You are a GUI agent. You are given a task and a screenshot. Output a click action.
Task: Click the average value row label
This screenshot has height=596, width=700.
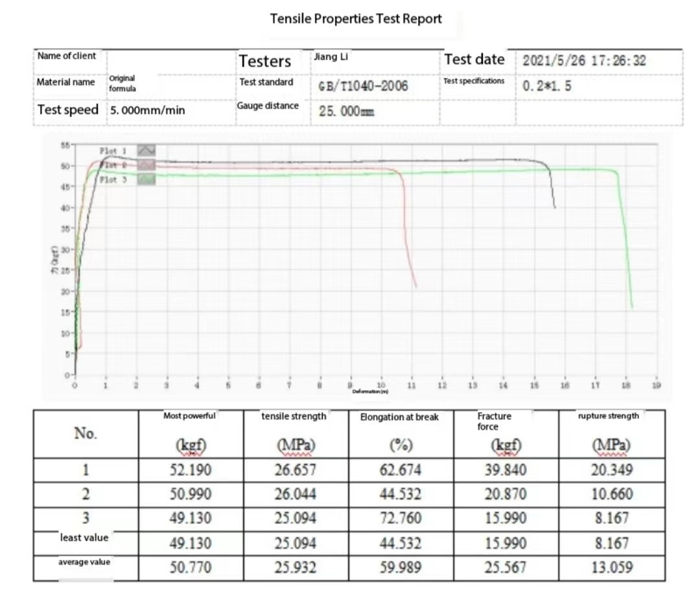pyautogui.click(x=84, y=562)
